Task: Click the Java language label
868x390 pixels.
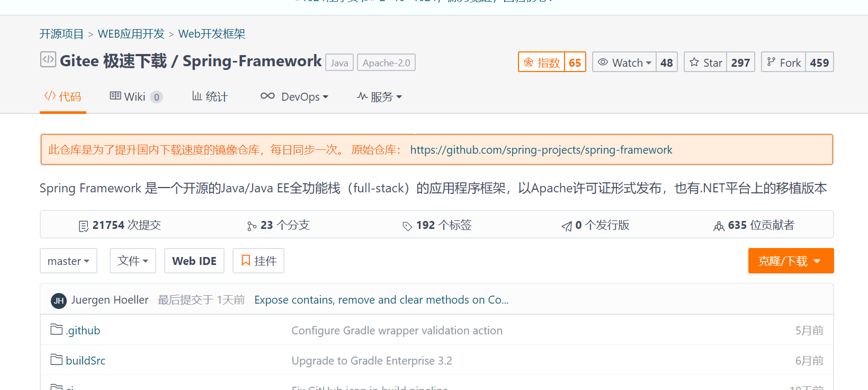Action: (x=339, y=63)
